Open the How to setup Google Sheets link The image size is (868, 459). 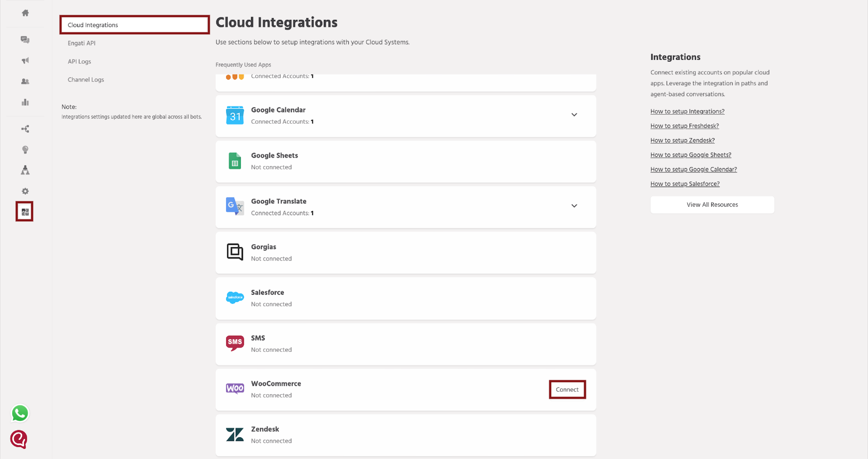690,155
